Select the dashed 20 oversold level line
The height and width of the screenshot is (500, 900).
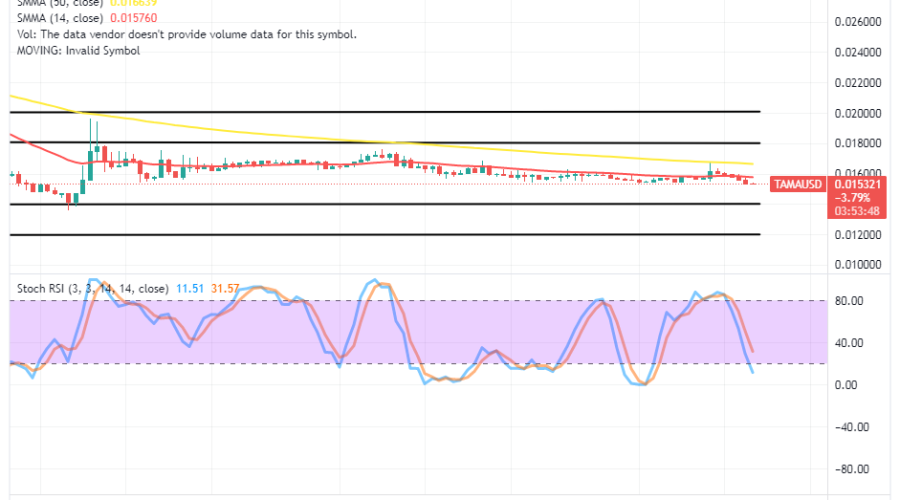(x=418, y=363)
